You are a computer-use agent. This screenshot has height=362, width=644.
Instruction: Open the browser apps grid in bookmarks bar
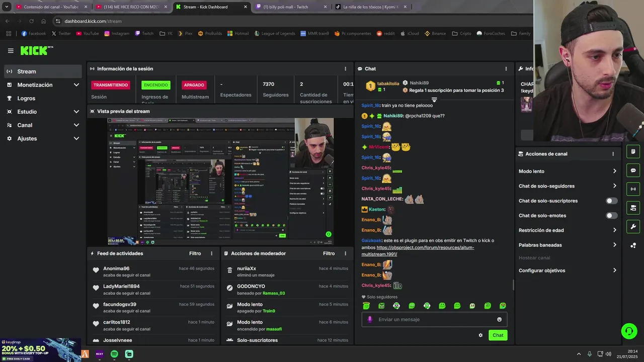click(9, 34)
